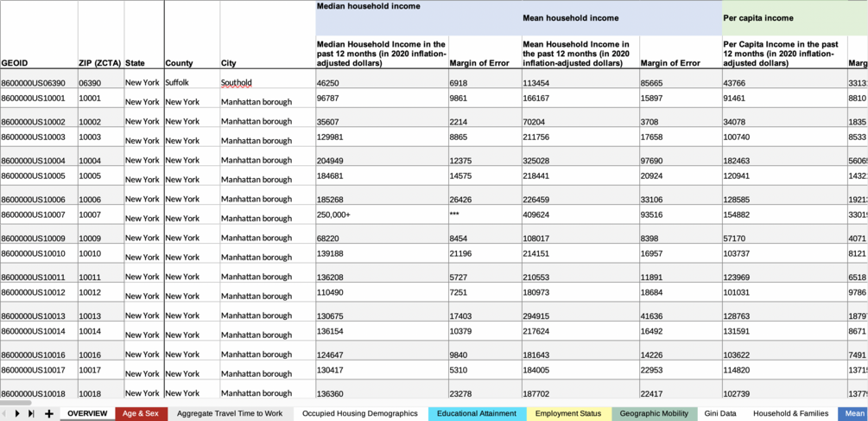Jump to the last sheet arrow
The image size is (868, 421).
pos(31,413)
